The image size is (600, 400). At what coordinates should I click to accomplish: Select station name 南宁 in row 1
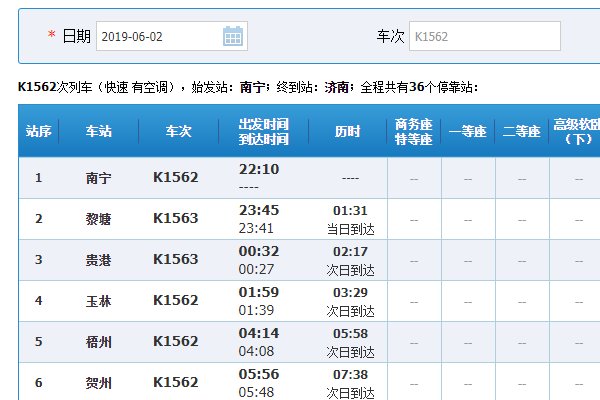tap(99, 178)
